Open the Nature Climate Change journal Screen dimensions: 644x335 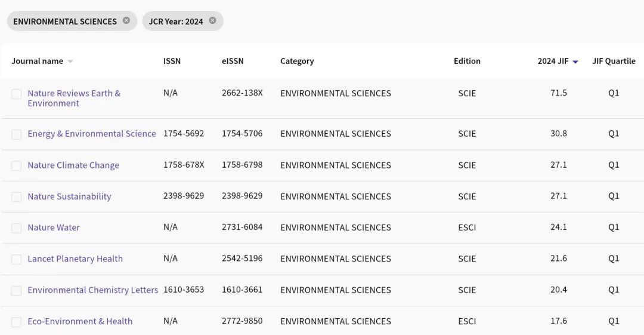pos(73,165)
